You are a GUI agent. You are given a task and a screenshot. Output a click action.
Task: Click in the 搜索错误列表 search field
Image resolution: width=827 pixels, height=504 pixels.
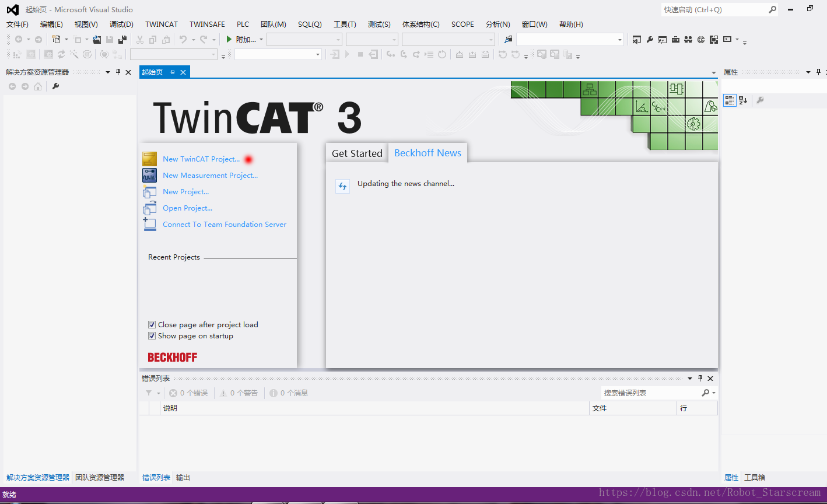(651, 393)
